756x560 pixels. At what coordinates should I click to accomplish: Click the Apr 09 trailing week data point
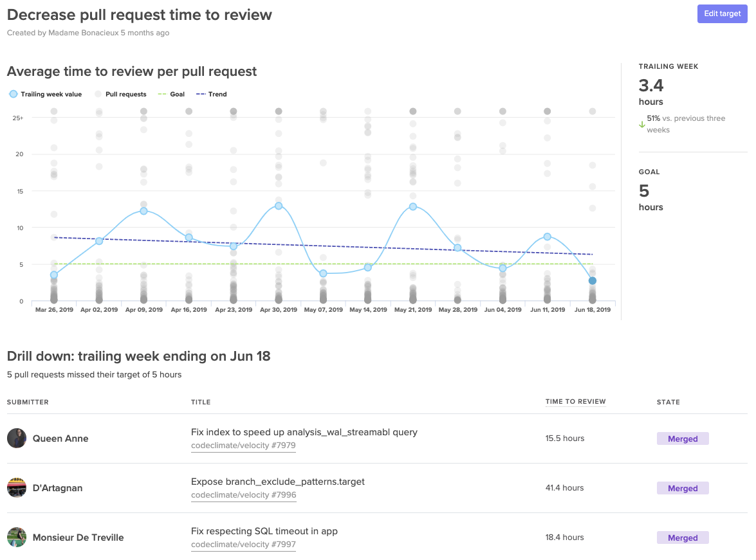pyautogui.click(x=143, y=211)
